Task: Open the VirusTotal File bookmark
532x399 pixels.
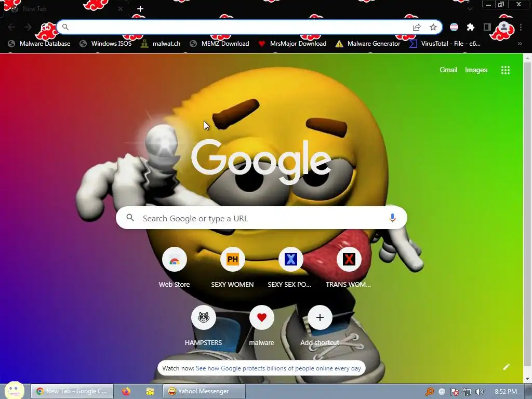Action: [445, 44]
